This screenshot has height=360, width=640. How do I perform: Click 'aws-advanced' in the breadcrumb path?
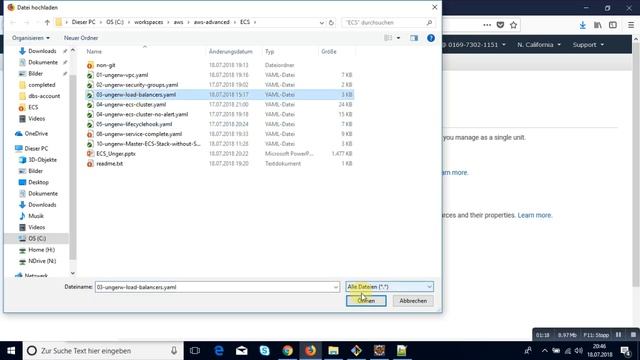[211, 22]
